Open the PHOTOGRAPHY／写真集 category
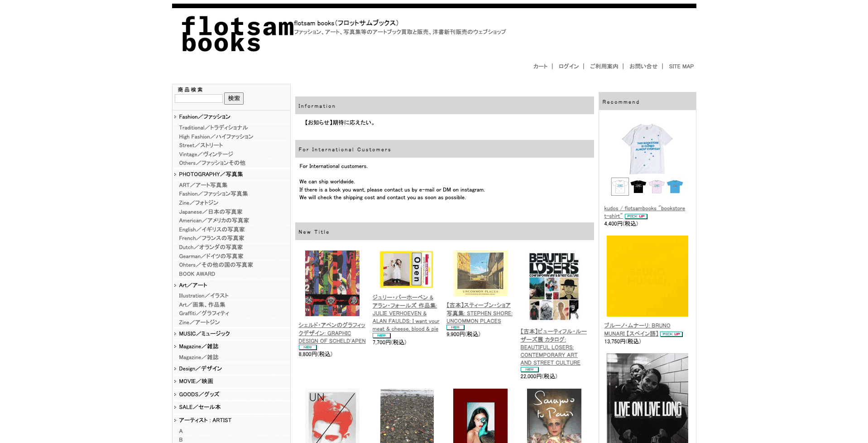This screenshot has width=868, height=443. point(211,174)
